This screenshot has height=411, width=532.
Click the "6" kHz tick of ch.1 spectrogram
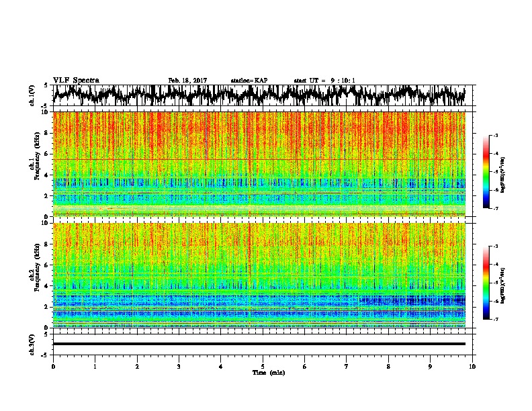48,154
